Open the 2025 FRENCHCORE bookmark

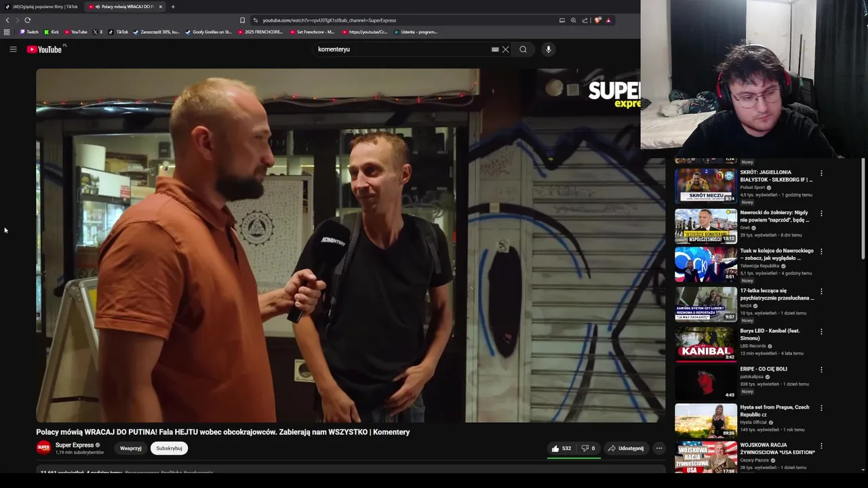click(x=260, y=32)
